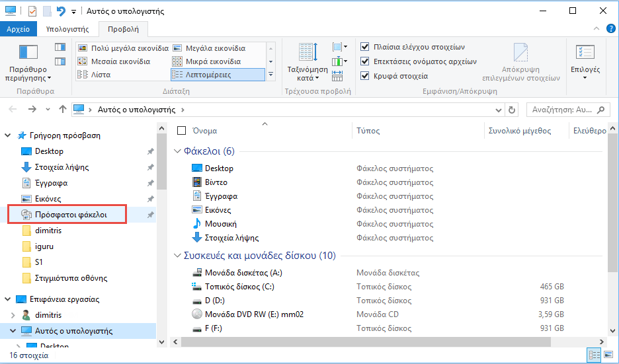Viewport: 619px width, 364px height.
Task: Toggle the preview pane icon
Action: [x=60, y=48]
